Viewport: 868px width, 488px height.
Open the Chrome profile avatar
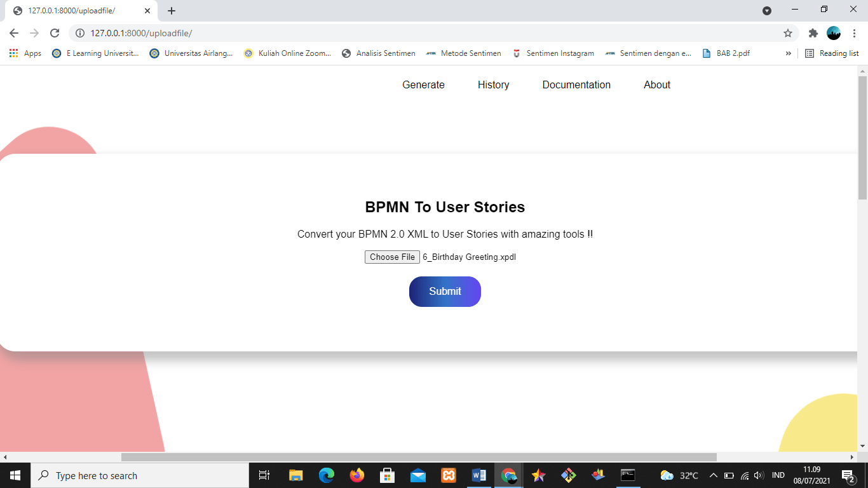tap(834, 33)
